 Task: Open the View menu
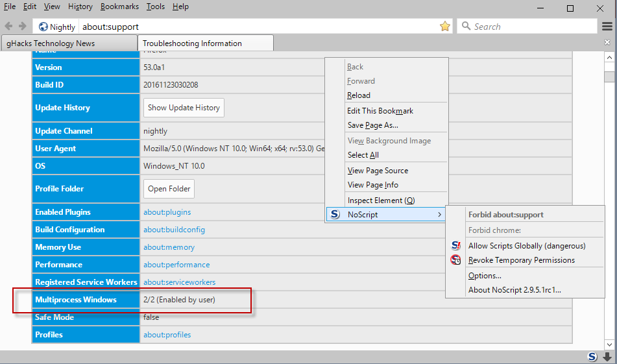pos(52,6)
